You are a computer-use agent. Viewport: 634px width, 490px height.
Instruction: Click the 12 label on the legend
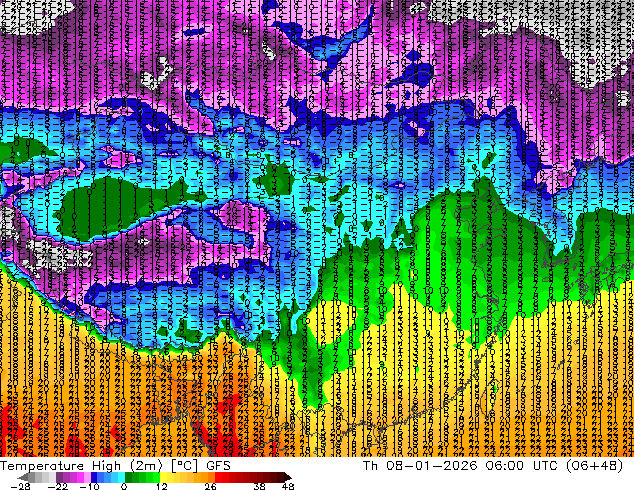(162, 486)
